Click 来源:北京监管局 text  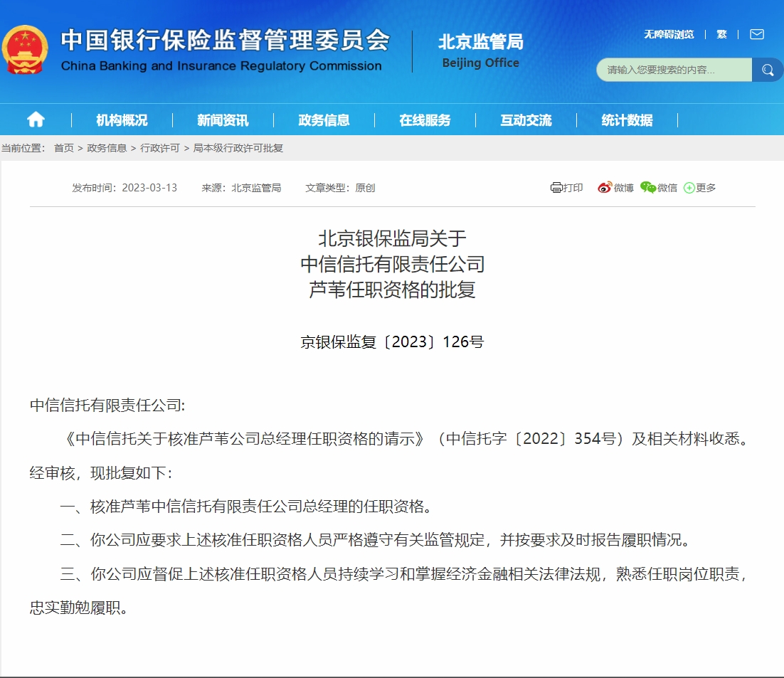(241, 188)
